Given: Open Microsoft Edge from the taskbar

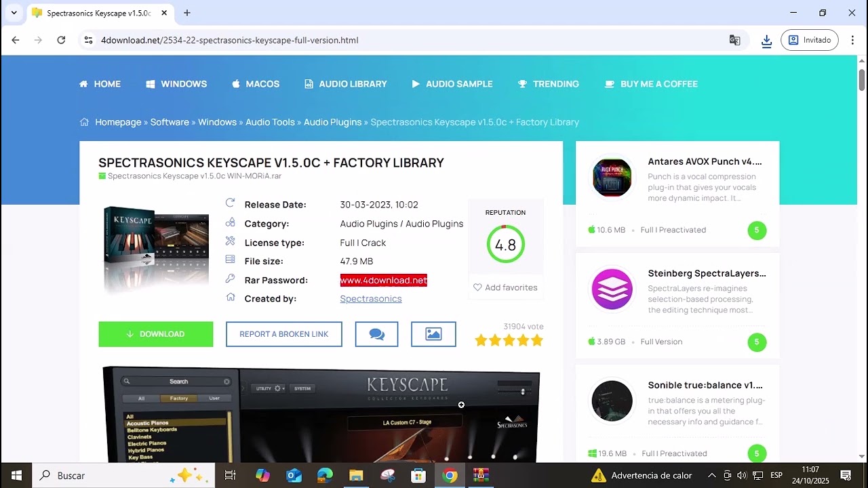Looking at the screenshot, I should click(325, 475).
